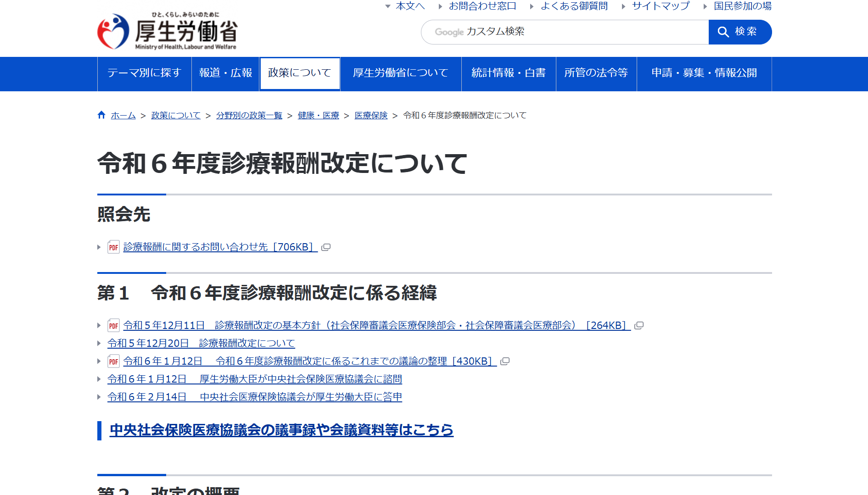
Task: Click the arrow bullet before 令和５年12月20日 entry
Action: pos(99,343)
